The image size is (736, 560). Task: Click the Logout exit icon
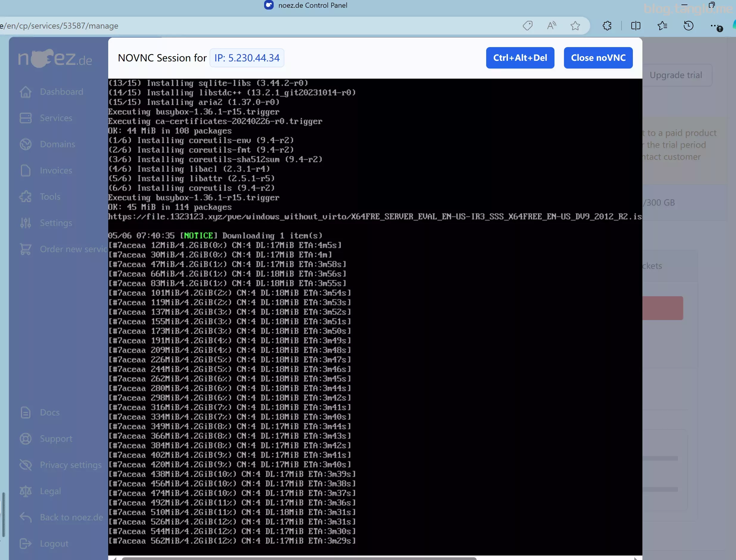[26, 544]
